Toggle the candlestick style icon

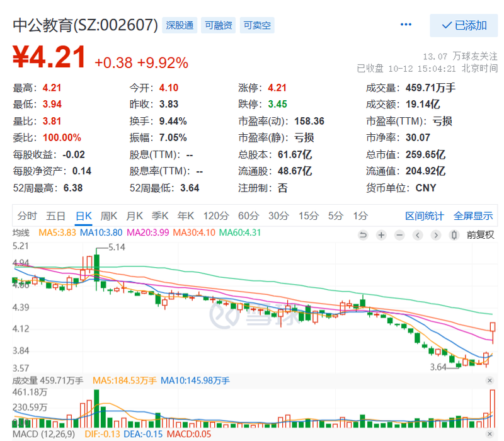pos(454,235)
